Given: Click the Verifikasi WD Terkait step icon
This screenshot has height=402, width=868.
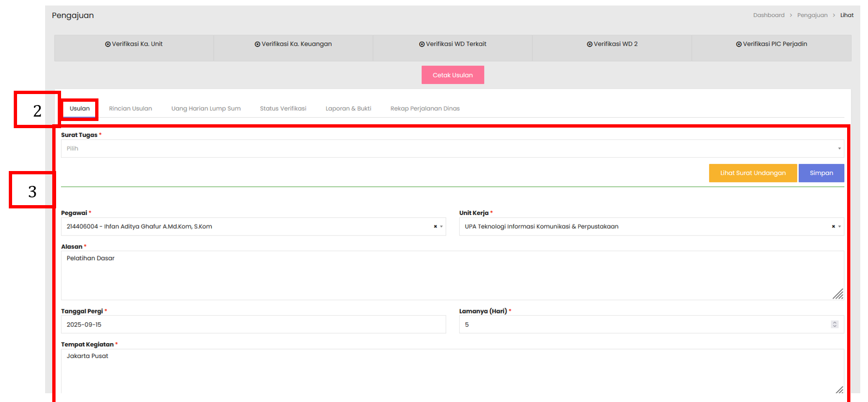Looking at the screenshot, I should tap(422, 45).
